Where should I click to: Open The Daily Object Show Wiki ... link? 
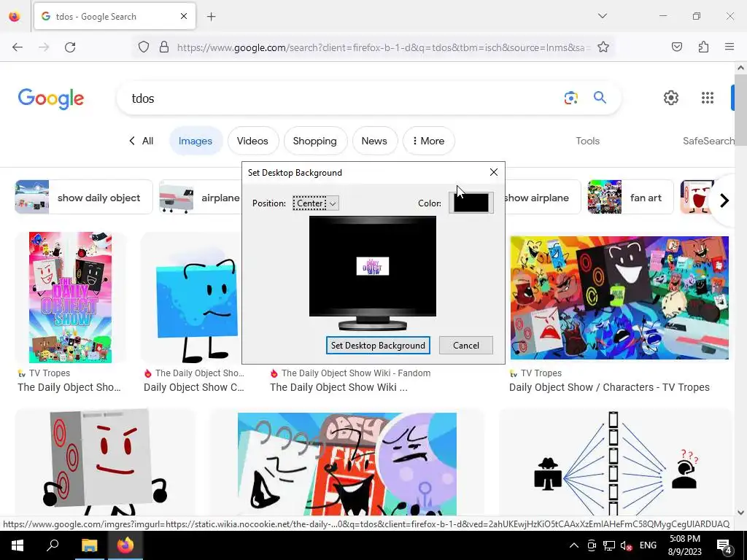[x=338, y=387]
